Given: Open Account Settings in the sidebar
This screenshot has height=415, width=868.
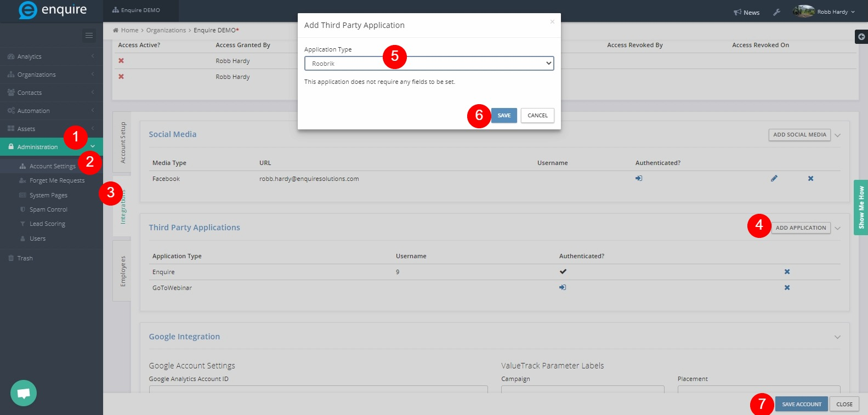Looking at the screenshot, I should click(52, 166).
